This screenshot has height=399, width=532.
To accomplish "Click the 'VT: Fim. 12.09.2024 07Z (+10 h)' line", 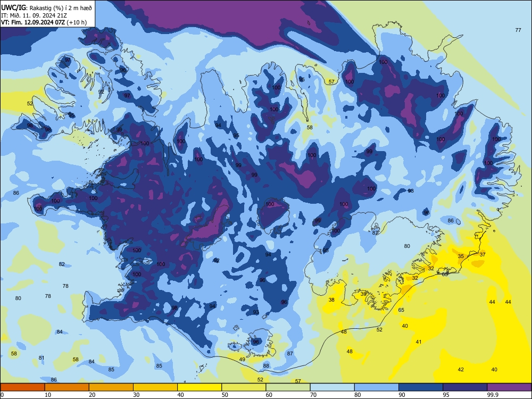I will [44, 22].
